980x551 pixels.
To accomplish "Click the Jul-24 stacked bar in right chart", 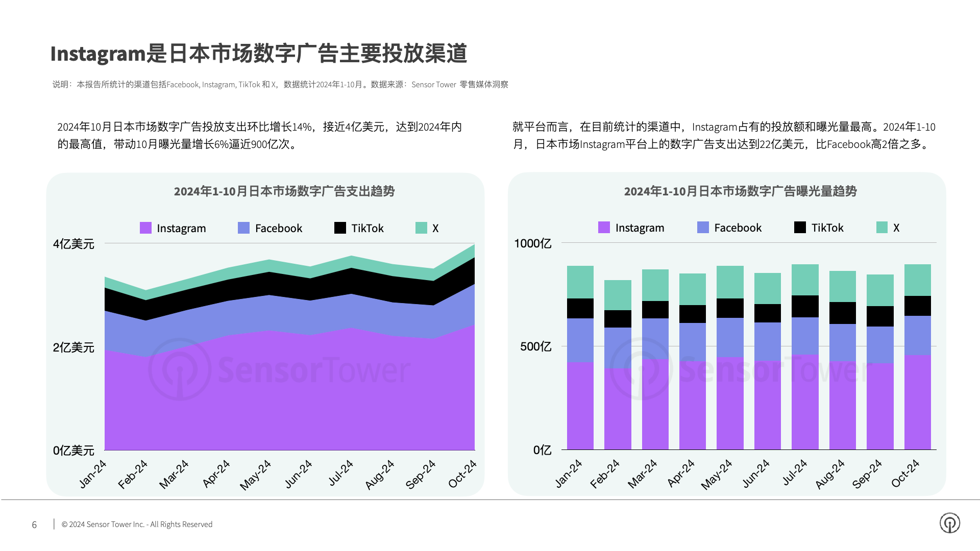I will click(x=805, y=357).
